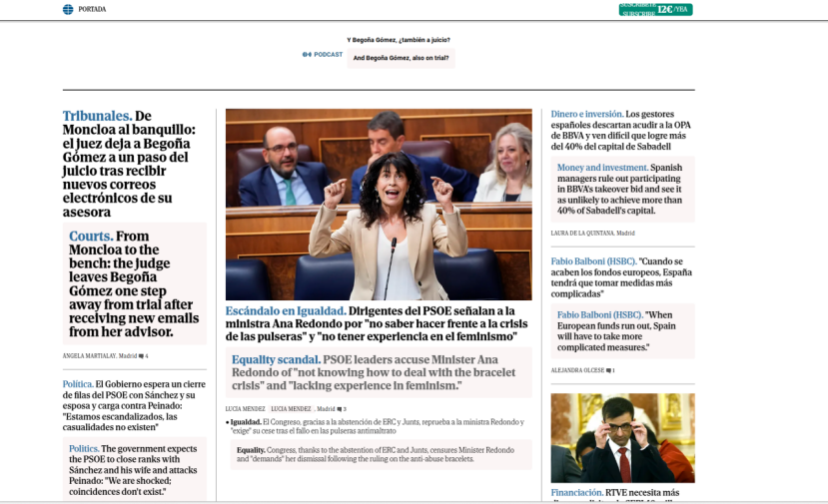The height and width of the screenshot is (504, 828).
Task: Click the globe logo icon beside PORTADA
Action: point(68,9)
